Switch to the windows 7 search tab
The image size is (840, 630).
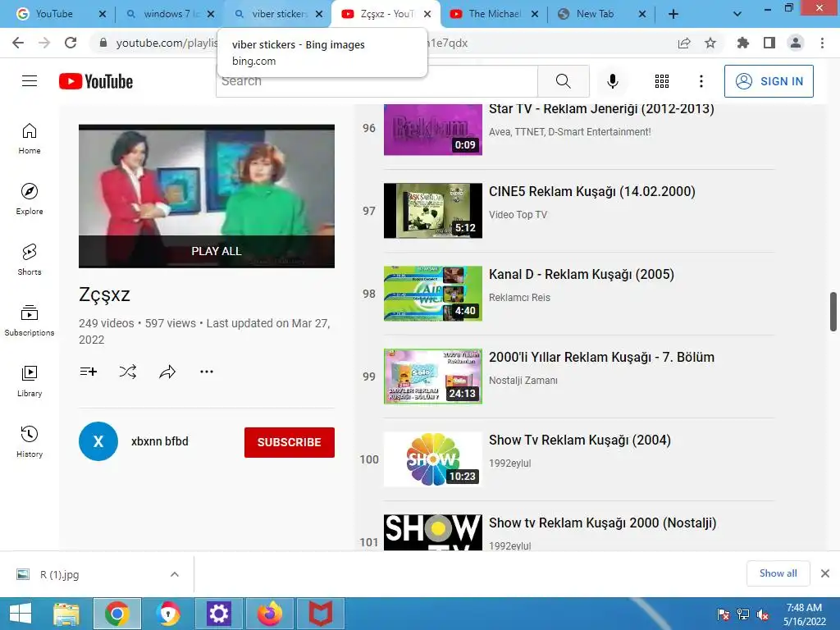coord(169,14)
